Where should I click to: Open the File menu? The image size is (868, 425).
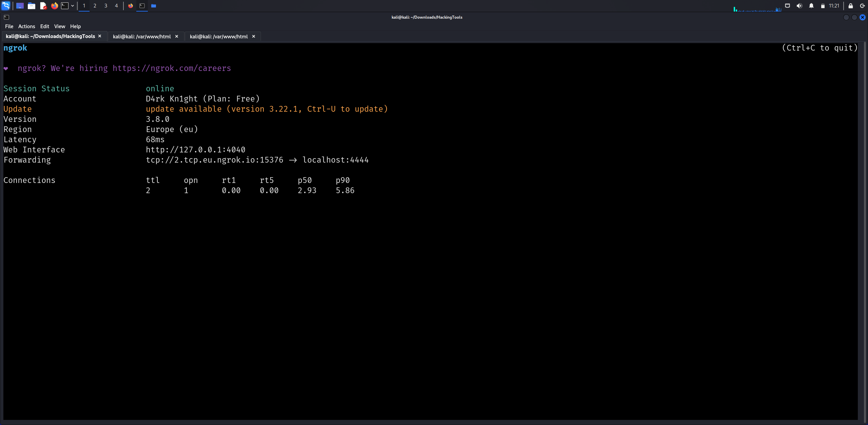click(9, 26)
